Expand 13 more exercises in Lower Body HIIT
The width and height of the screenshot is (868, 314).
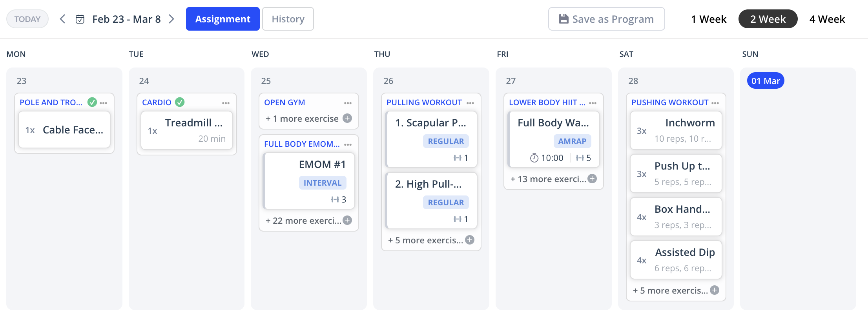coord(592,179)
